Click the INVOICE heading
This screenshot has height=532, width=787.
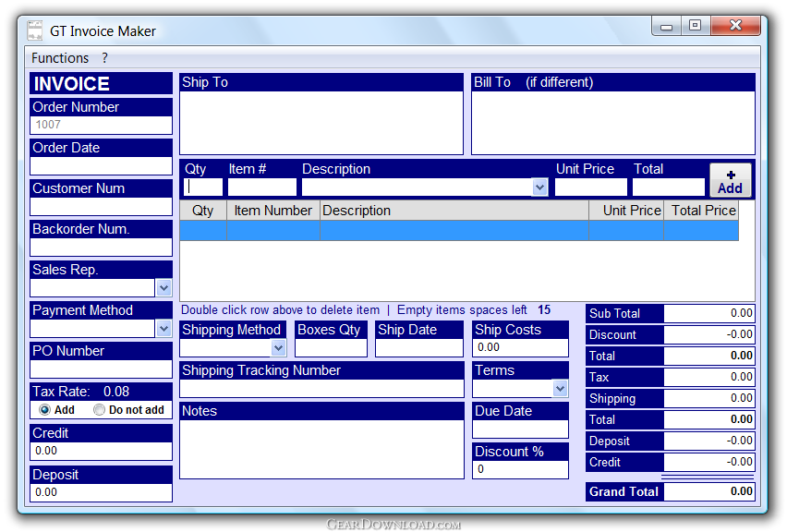71,84
